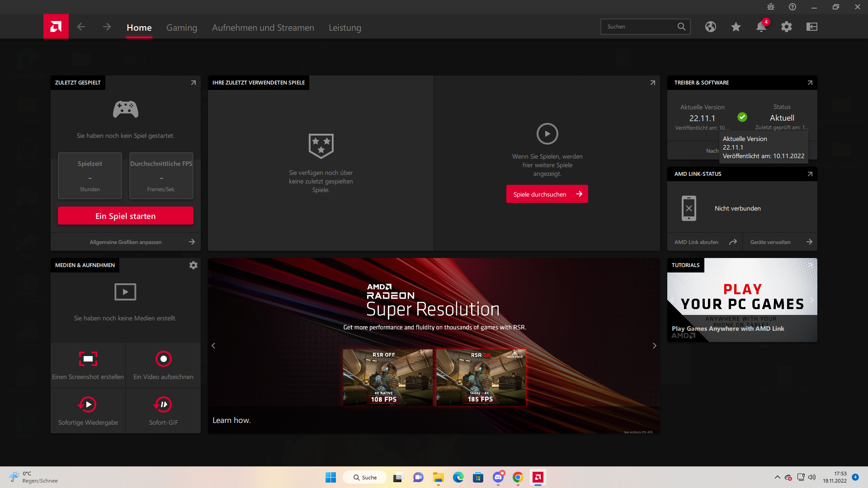Expand the Zuletzt gespielt panel
The width and height of the screenshot is (868, 488).
[193, 83]
